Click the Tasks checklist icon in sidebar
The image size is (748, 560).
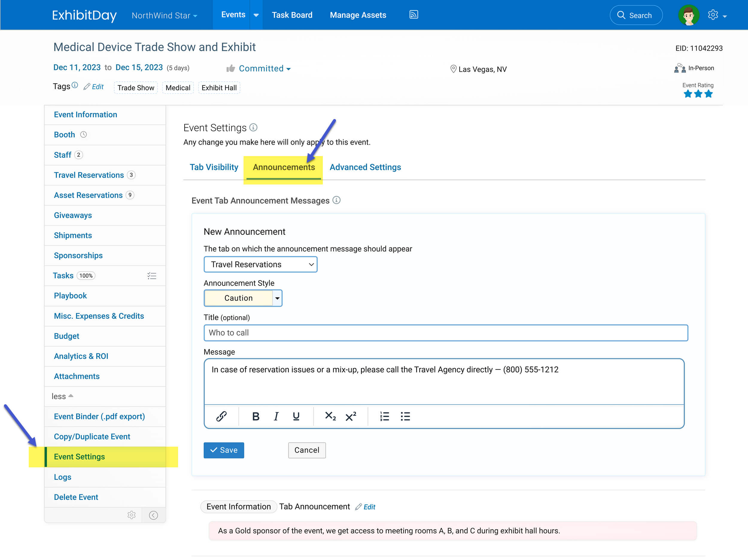tap(152, 276)
